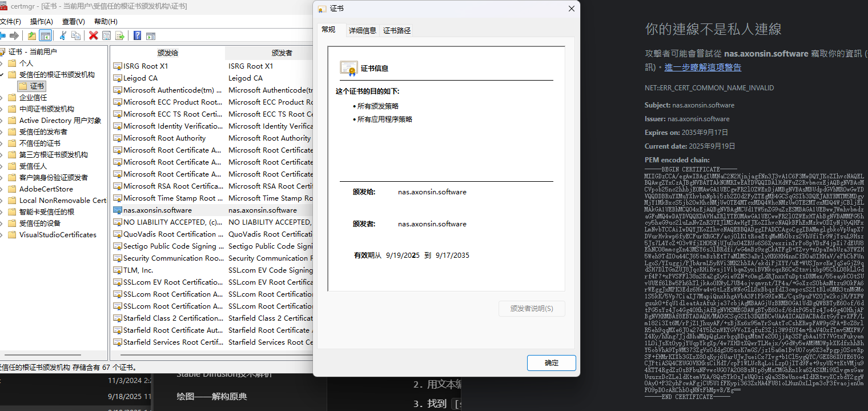Viewport: 868px width, 411px height.
Task: Click the Forward arrow in certmgr toolbar
Action: tap(15, 35)
